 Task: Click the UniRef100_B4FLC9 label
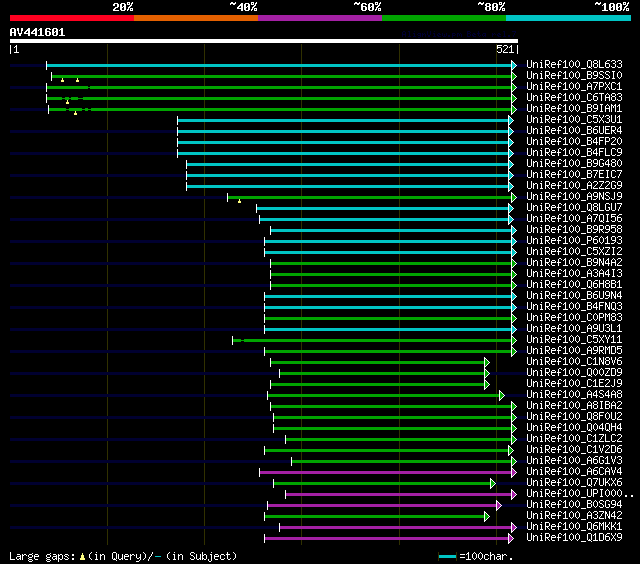pos(574,153)
